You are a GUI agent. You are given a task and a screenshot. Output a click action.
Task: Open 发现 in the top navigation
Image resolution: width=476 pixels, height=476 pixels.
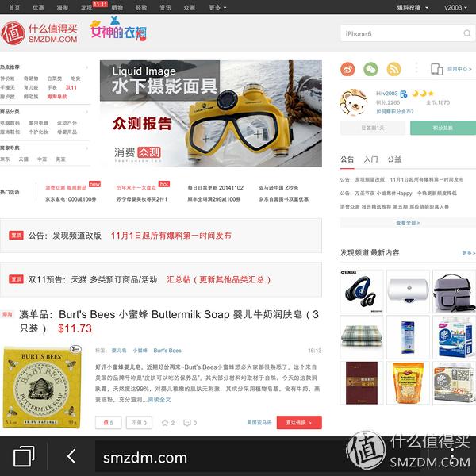click(86, 7)
